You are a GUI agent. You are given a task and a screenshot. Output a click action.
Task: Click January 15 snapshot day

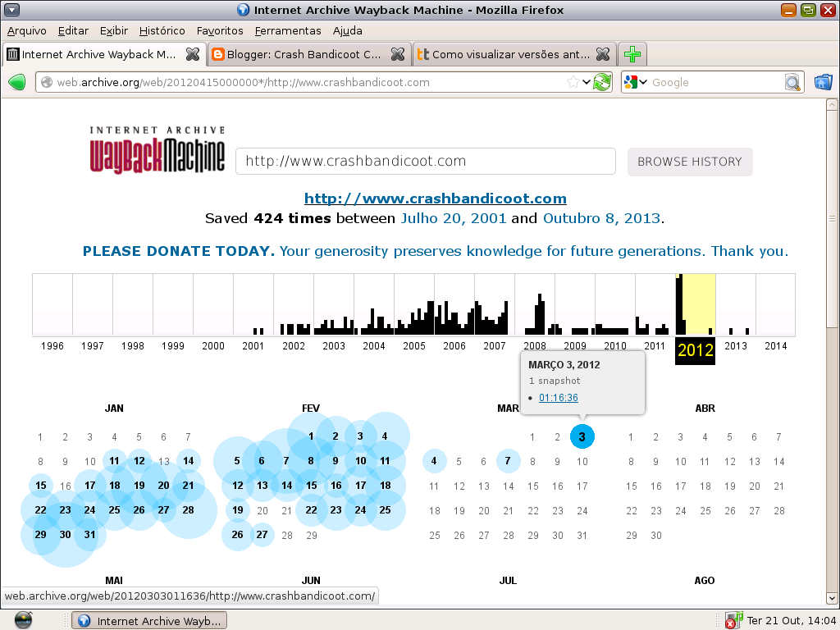pos(41,486)
